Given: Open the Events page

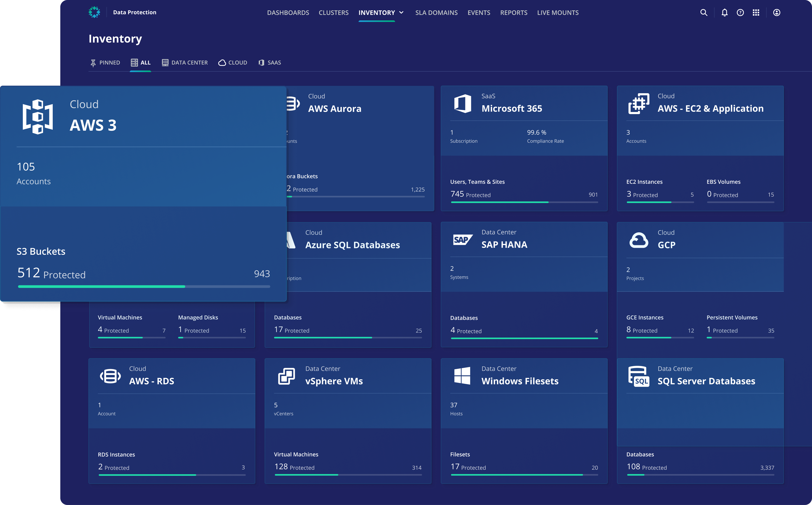Looking at the screenshot, I should coord(479,13).
